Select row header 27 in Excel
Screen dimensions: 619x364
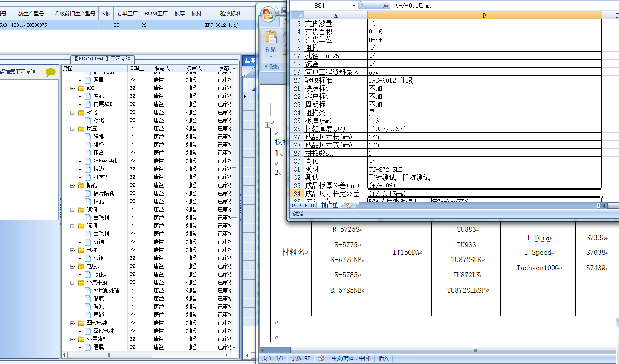pyautogui.click(x=297, y=137)
